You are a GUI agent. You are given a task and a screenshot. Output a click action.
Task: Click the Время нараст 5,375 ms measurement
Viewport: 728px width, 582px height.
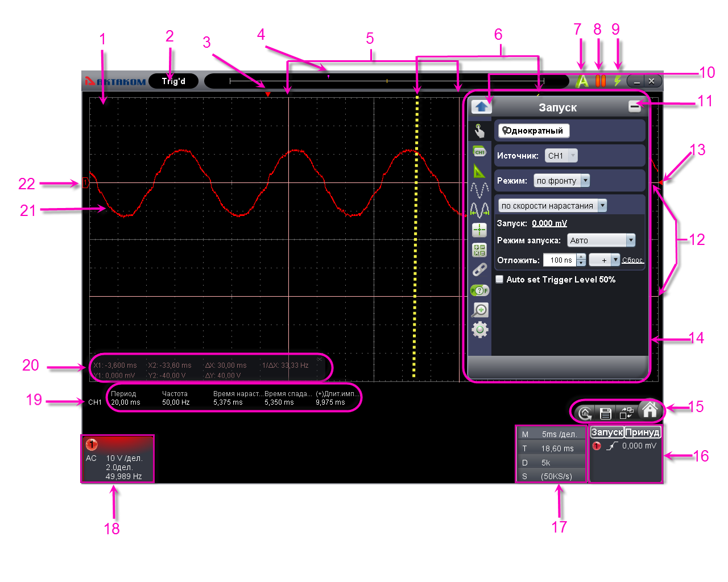pos(238,398)
